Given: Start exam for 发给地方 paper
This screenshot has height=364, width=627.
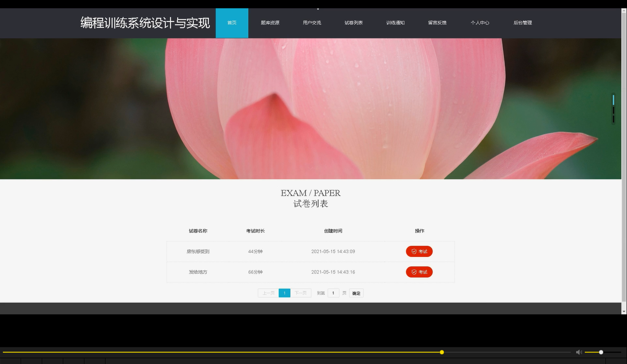Looking at the screenshot, I should tap(419, 272).
